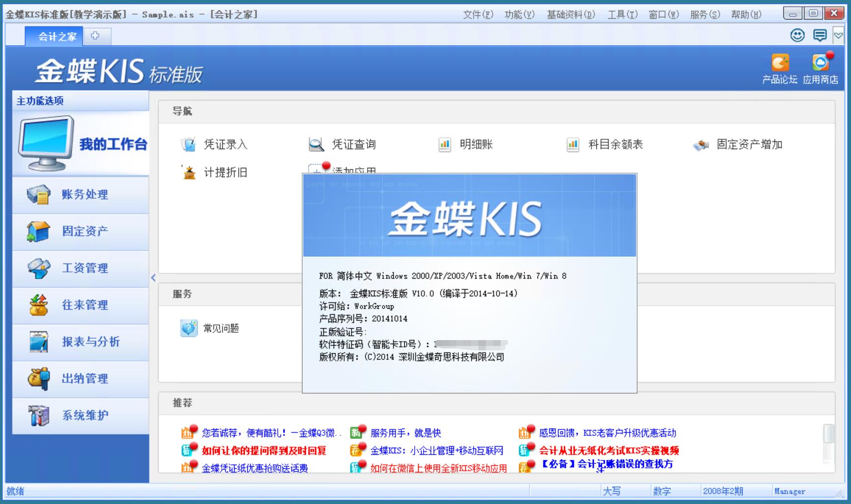Click the icon beside 您若诚荐 news item

tap(188, 432)
